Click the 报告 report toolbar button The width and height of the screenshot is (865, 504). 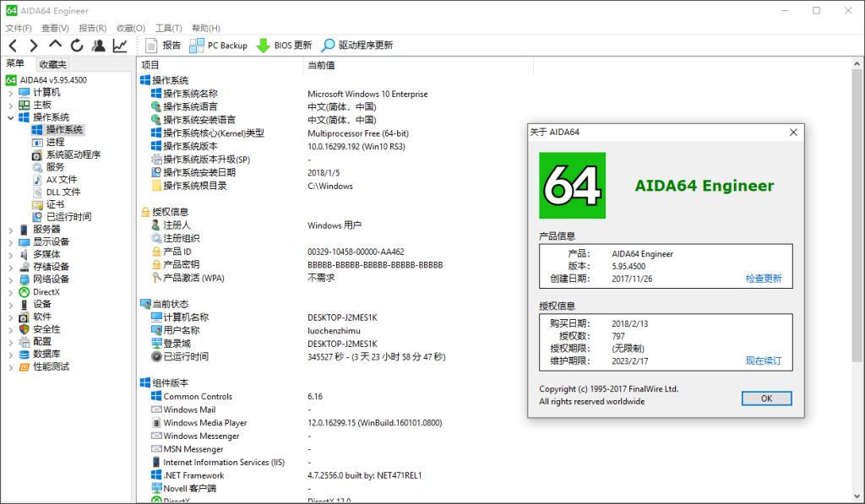163,46
